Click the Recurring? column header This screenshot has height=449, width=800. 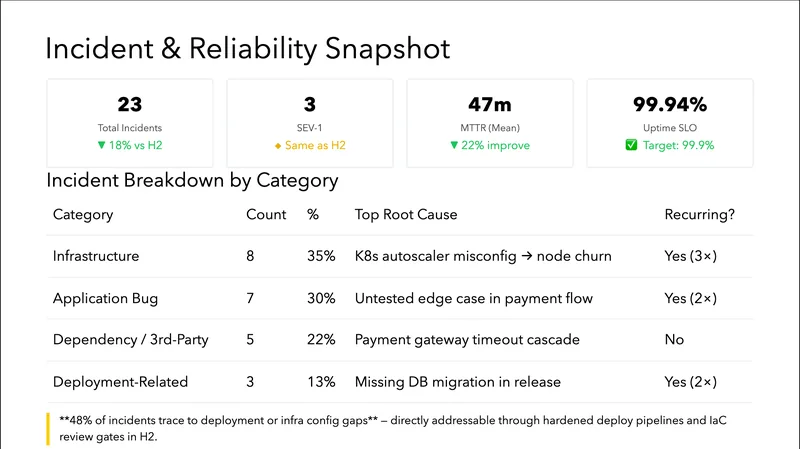(x=698, y=215)
